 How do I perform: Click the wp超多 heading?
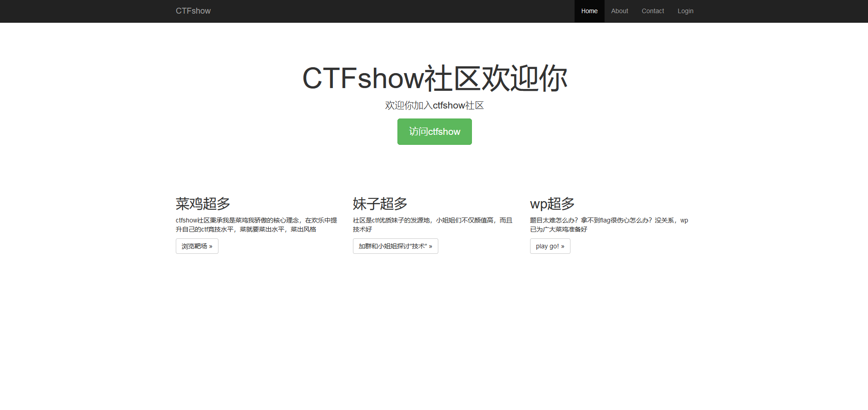click(552, 204)
